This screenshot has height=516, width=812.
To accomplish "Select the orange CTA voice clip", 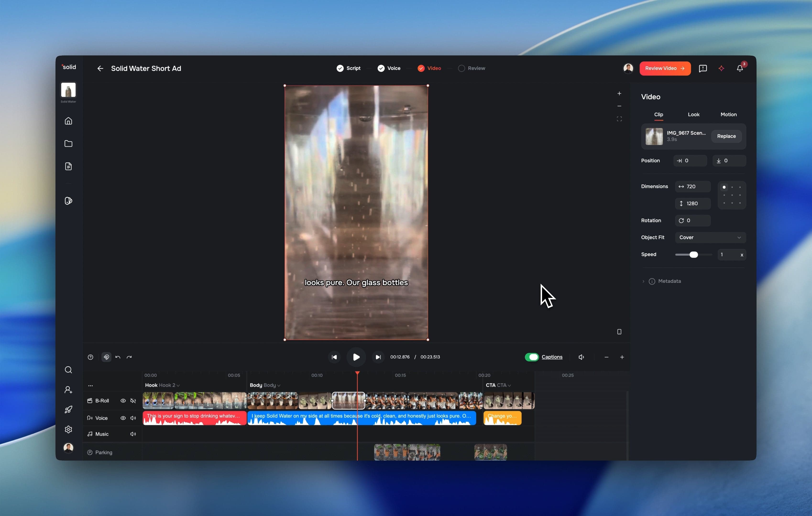I will (502, 418).
